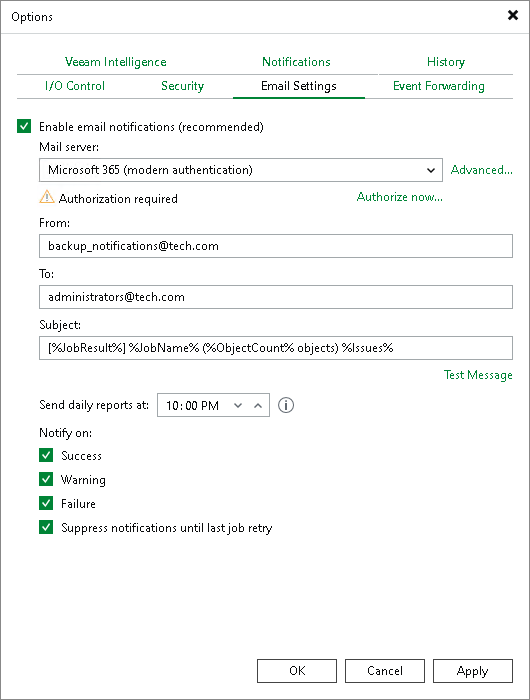The image size is (530, 700).
Task: Click the authorization warning triangle icon
Action: 47,197
